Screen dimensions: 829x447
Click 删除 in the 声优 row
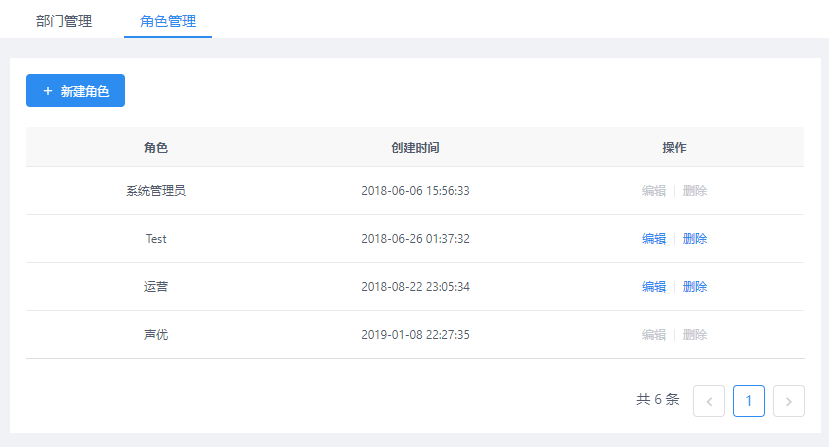point(695,335)
